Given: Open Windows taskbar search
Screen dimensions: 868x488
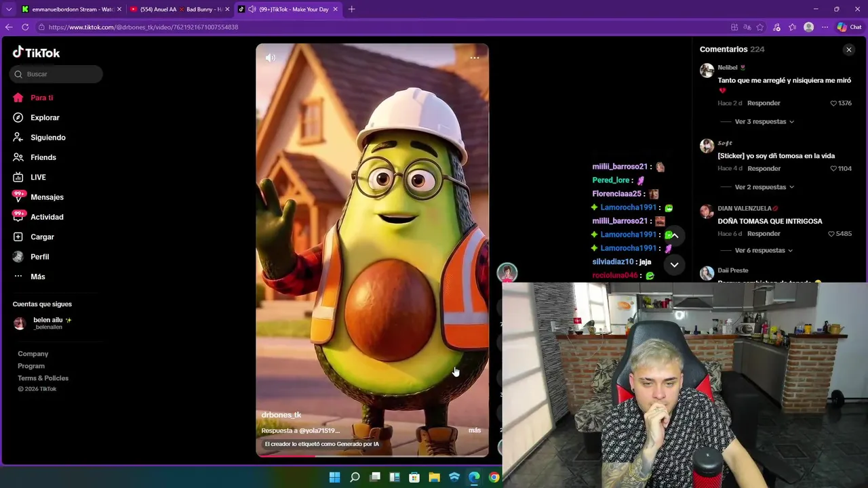Looking at the screenshot, I should [355, 477].
